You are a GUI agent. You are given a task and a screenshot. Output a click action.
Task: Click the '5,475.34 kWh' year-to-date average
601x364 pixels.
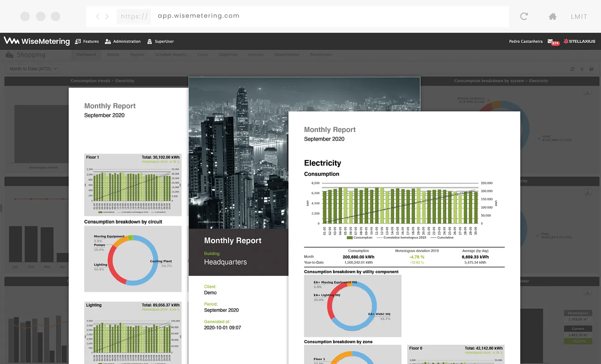point(475,263)
